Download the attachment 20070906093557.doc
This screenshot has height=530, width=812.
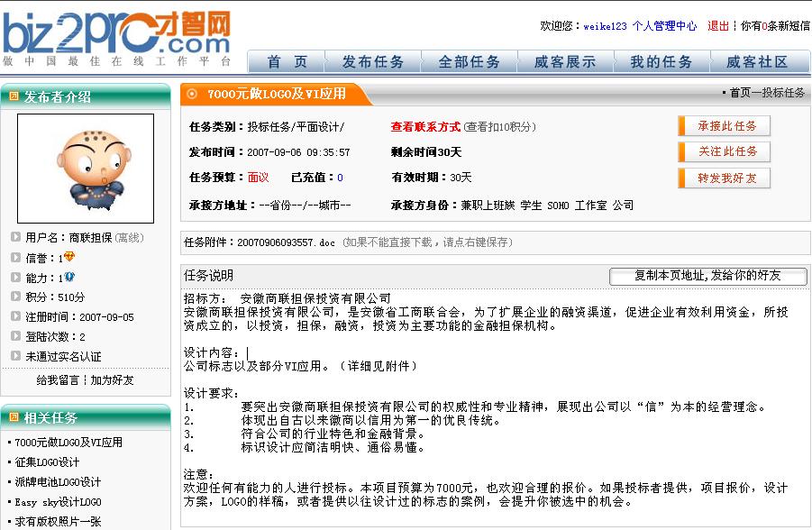tap(286, 242)
